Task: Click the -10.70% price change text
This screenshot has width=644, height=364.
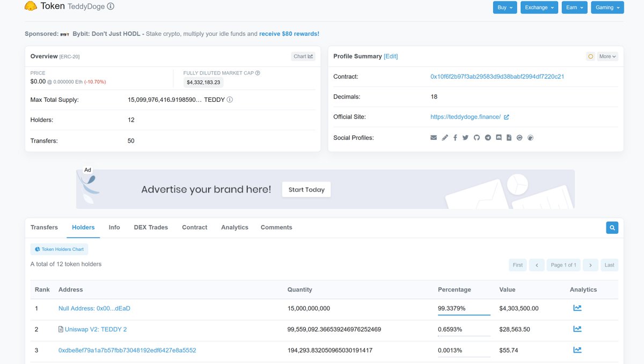Action: tap(95, 82)
